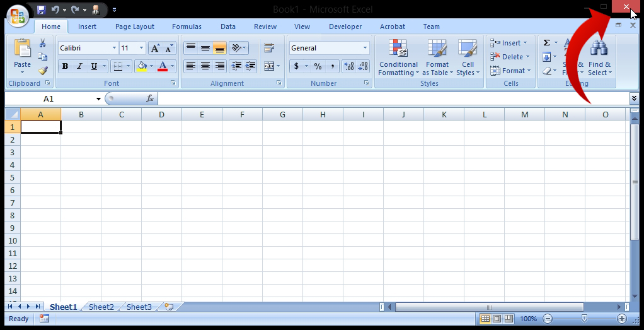Increase font size with Grow Font
Image resolution: width=644 pixels, height=330 pixels.
pos(155,48)
